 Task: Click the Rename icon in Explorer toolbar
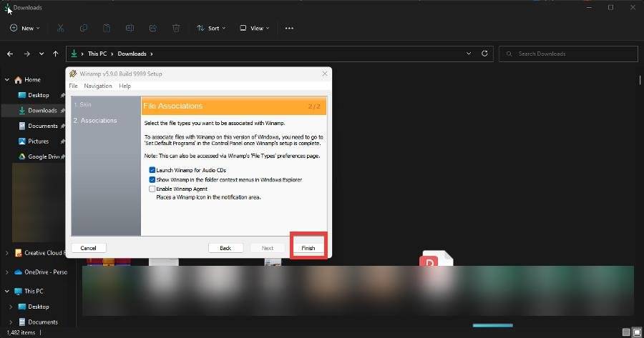pyautogui.click(x=130, y=28)
